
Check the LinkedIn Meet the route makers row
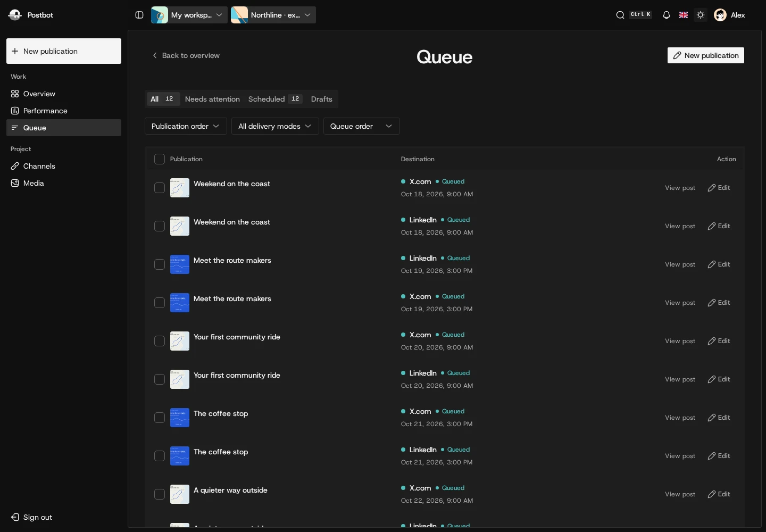pyautogui.click(x=160, y=264)
